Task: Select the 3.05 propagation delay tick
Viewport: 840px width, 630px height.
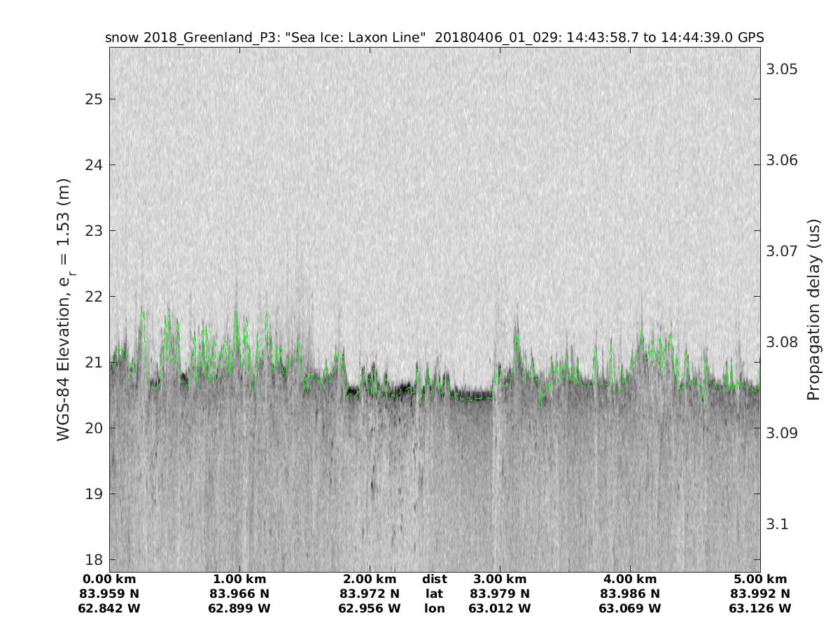Action: pyautogui.click(x=782, y=69)
